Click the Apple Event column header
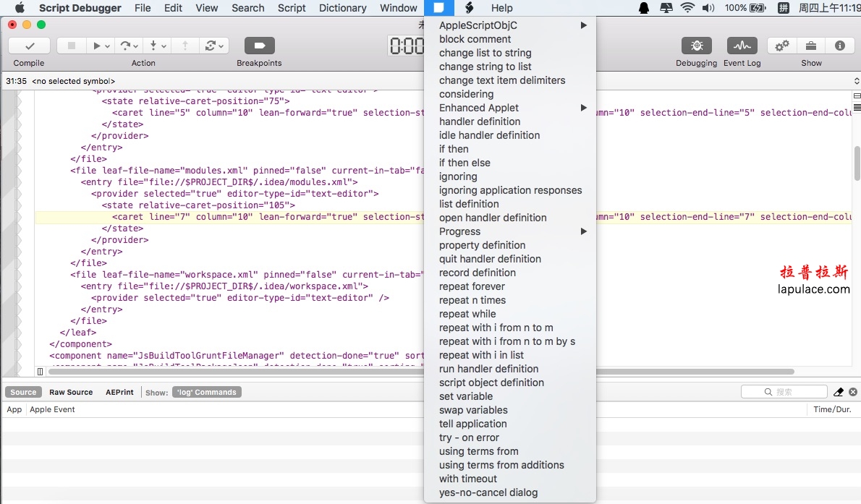Viewport: 861px width, 504px height. [x=52, y=409]
